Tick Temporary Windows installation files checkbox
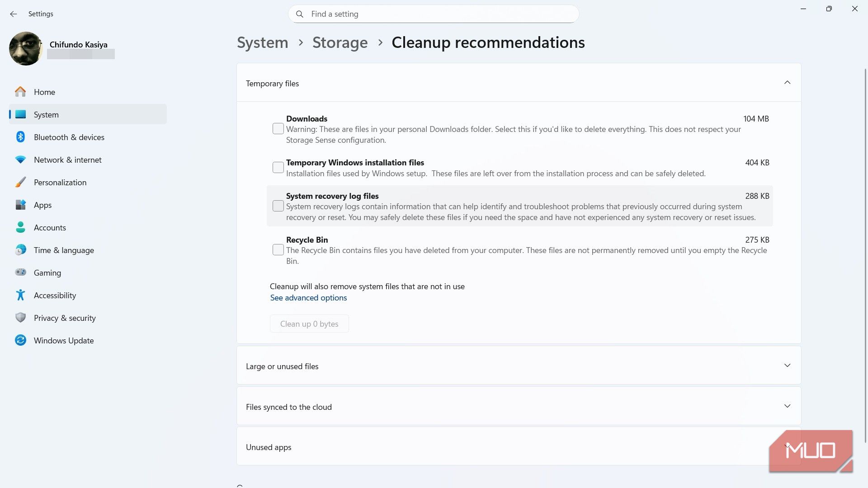The width and height of the screenshot is (868, 488). tap(278, 167)
